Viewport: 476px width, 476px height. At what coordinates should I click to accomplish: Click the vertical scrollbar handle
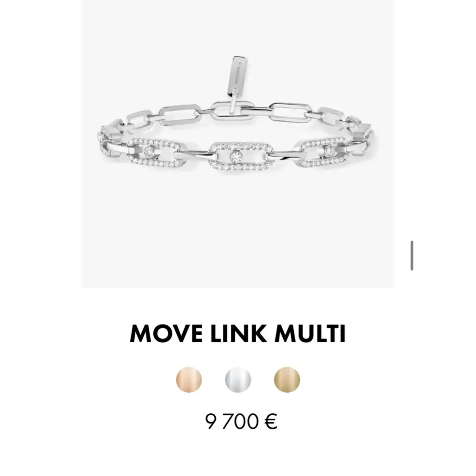click(412, 255)
